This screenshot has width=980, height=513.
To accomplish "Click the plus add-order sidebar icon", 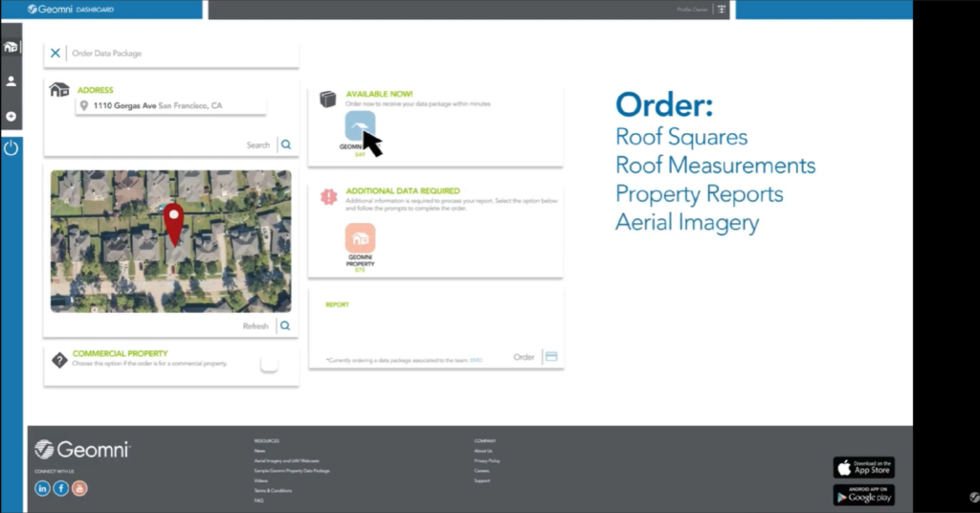I will [11, 116].
